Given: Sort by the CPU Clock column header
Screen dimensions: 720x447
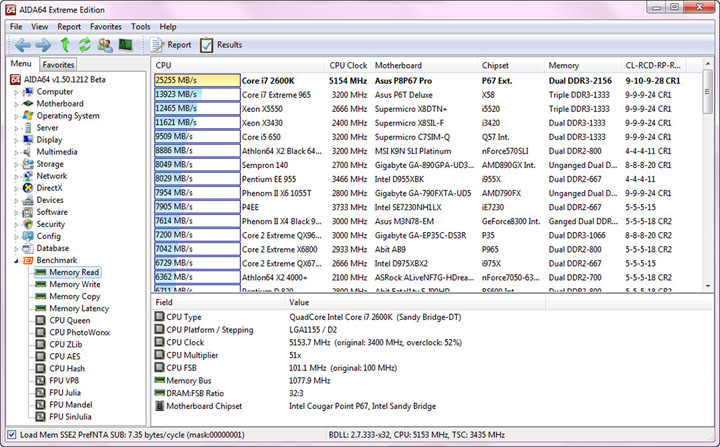Looking at the screenshot, I should (x=348, y=65).
